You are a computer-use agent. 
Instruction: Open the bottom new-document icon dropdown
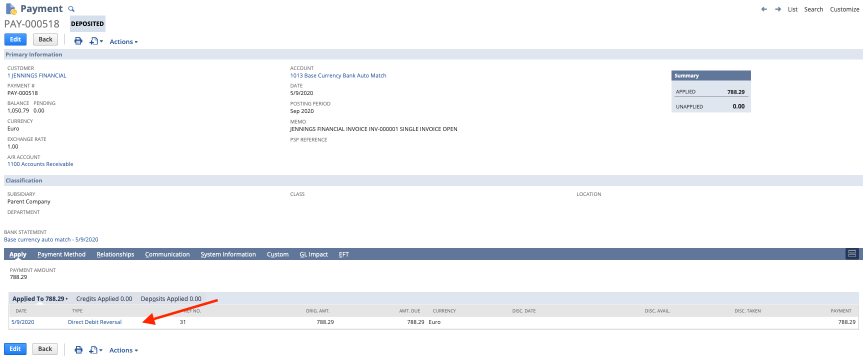tap(96, 350)
